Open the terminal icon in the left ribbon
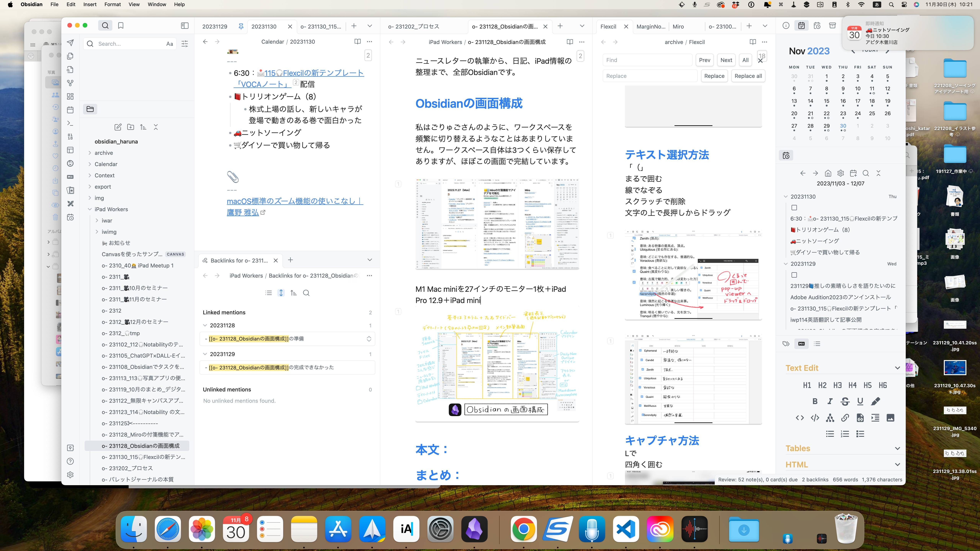 click(x=70, y=123)
